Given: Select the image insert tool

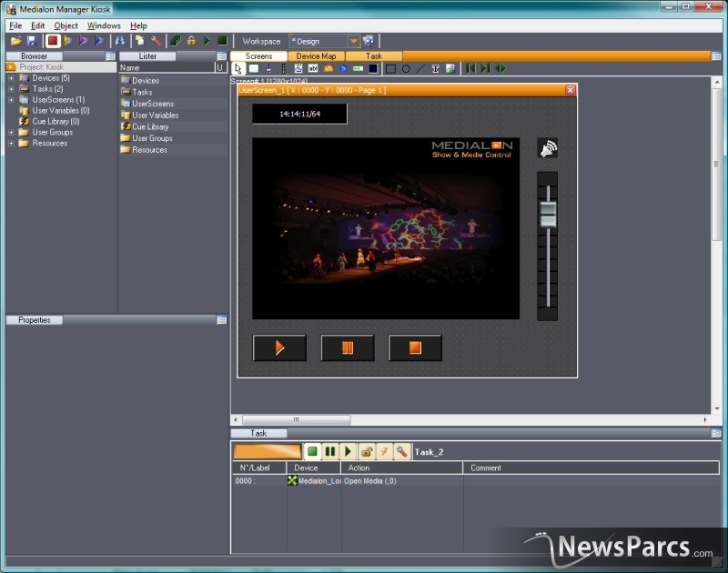Looking at the screenshot, I should [450, 69].
